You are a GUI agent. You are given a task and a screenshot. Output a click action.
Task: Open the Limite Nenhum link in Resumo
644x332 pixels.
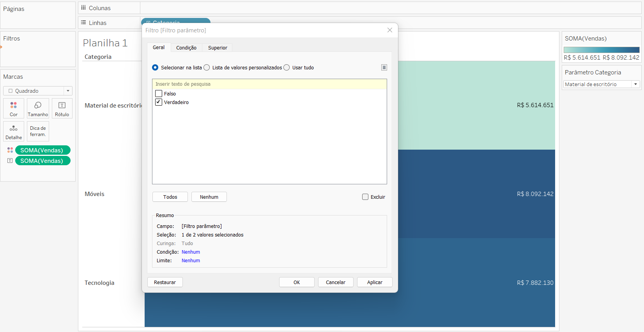(191, 261)
